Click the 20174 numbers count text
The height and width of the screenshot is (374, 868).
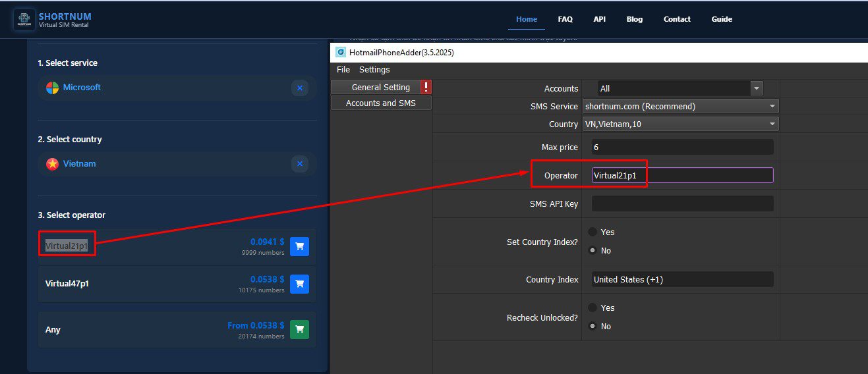pyautogui.click(x=262, y=336)
